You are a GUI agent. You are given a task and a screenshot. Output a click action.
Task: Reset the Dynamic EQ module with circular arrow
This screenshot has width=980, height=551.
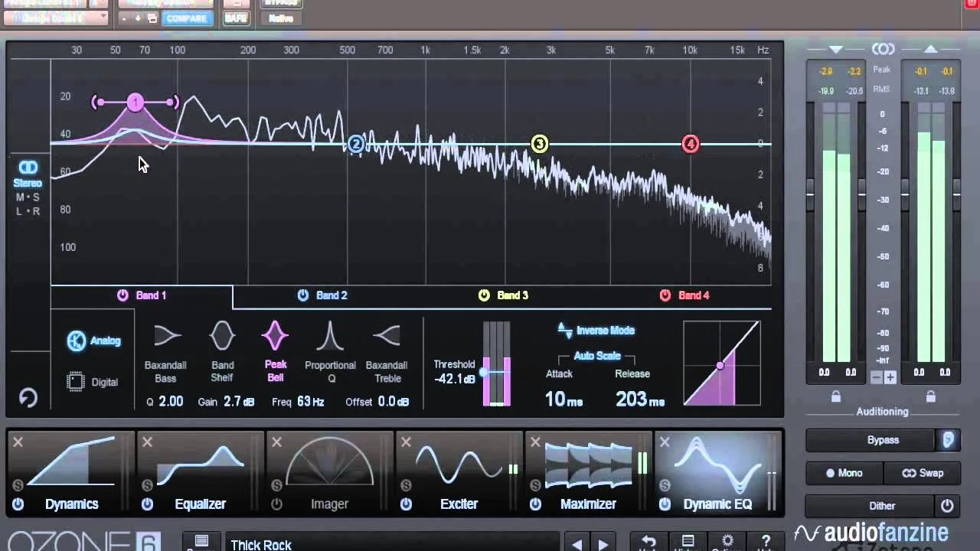click(28, 398)
